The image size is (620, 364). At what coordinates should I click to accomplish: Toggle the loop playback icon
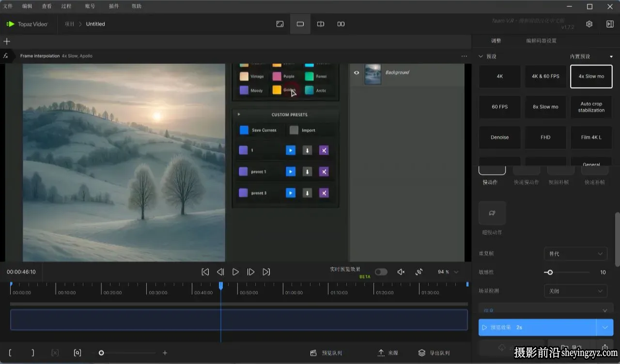(x=419, y=272)
